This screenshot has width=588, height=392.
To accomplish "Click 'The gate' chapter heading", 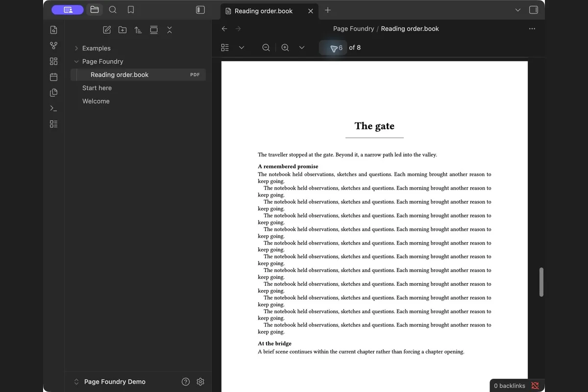I will pos(374,126).
